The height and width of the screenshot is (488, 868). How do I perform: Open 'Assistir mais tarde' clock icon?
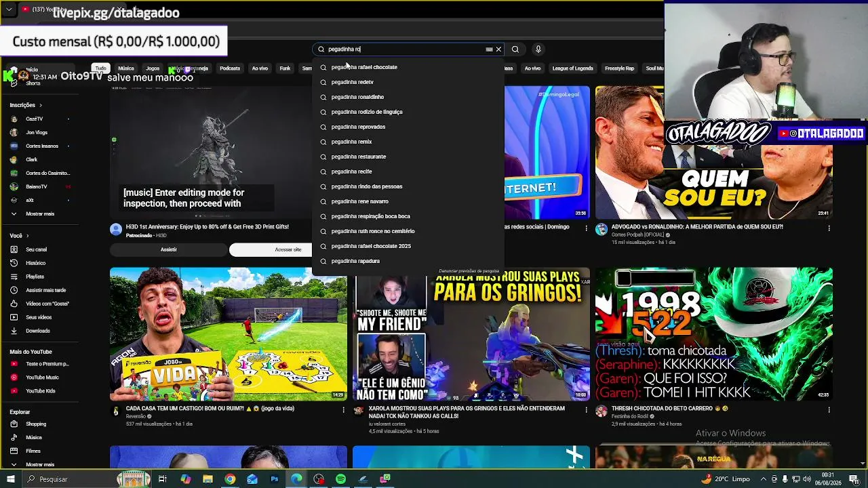pyautogui.click(x=14, y=290)
